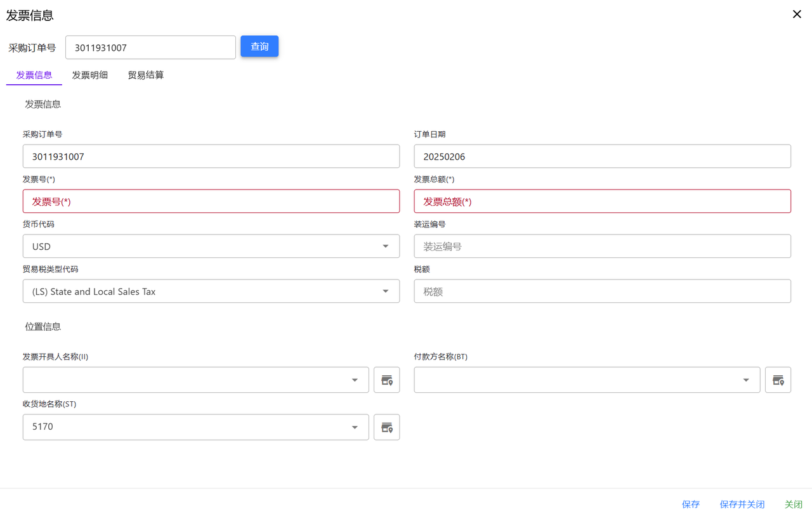Click the blue 查询 button
Image resolution: width=812 pixels, height=514 pixels.
point(259,47)
